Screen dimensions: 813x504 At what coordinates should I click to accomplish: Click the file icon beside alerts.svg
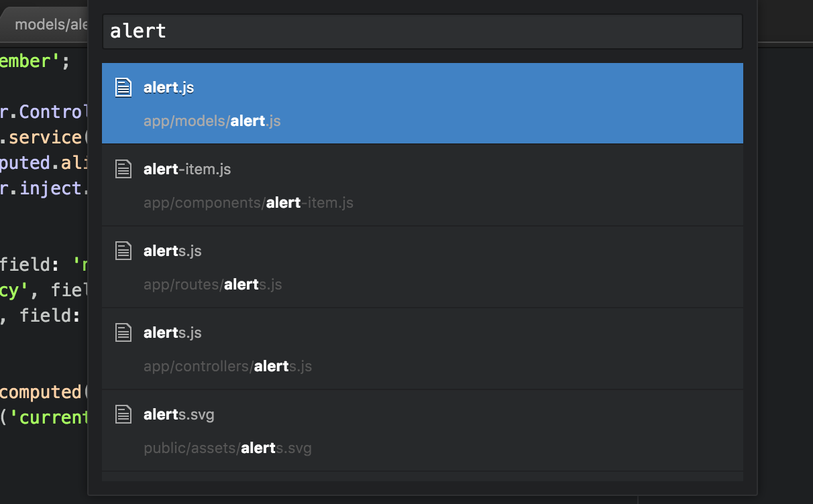click(123, 414)
